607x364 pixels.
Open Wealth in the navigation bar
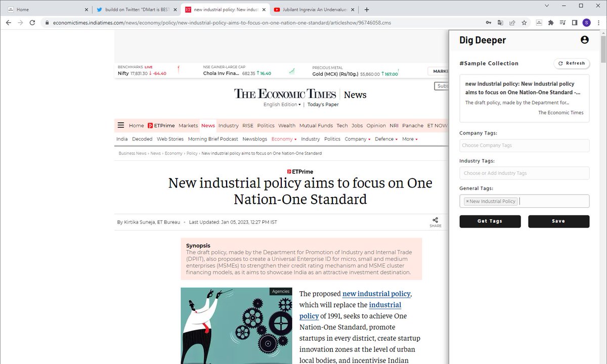point(287,125)
